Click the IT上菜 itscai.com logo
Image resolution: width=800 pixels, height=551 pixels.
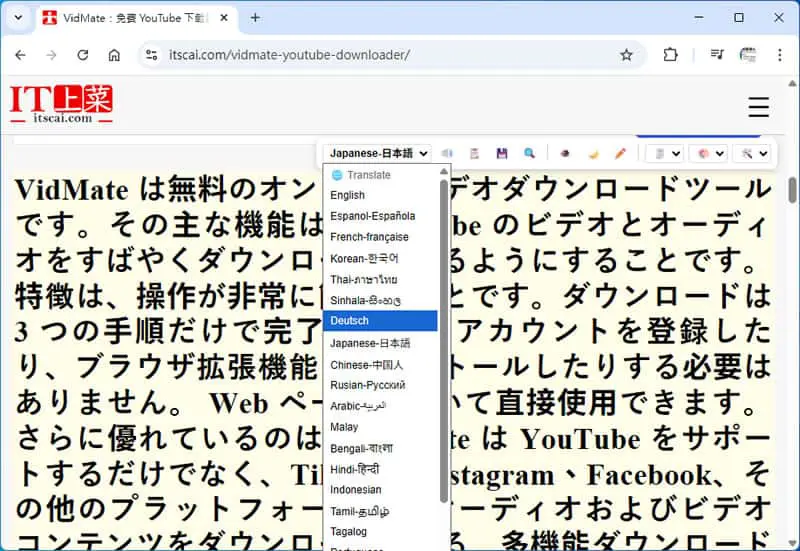click(x=61, y=104)
